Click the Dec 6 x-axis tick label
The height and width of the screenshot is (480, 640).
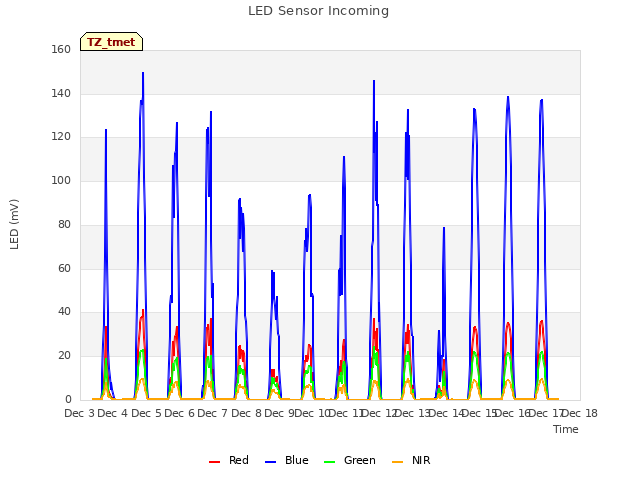179,413
